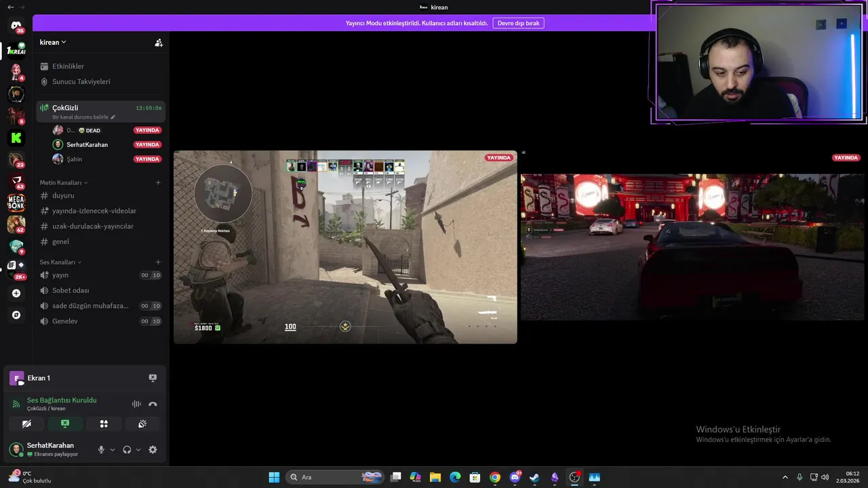Viewport: 868px width, 488px height.
Task: Open File Explorer from the taskbar
Action: click(435, 477)
